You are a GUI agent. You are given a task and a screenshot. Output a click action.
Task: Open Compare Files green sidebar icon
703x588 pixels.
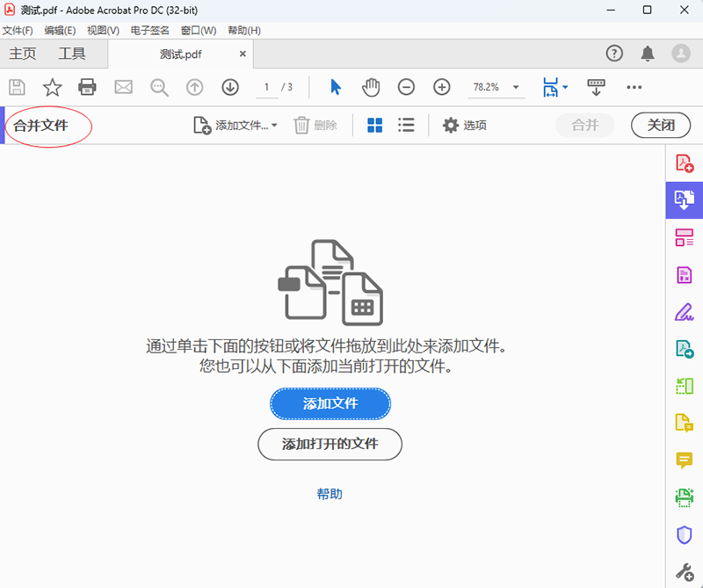coord(685,386)
